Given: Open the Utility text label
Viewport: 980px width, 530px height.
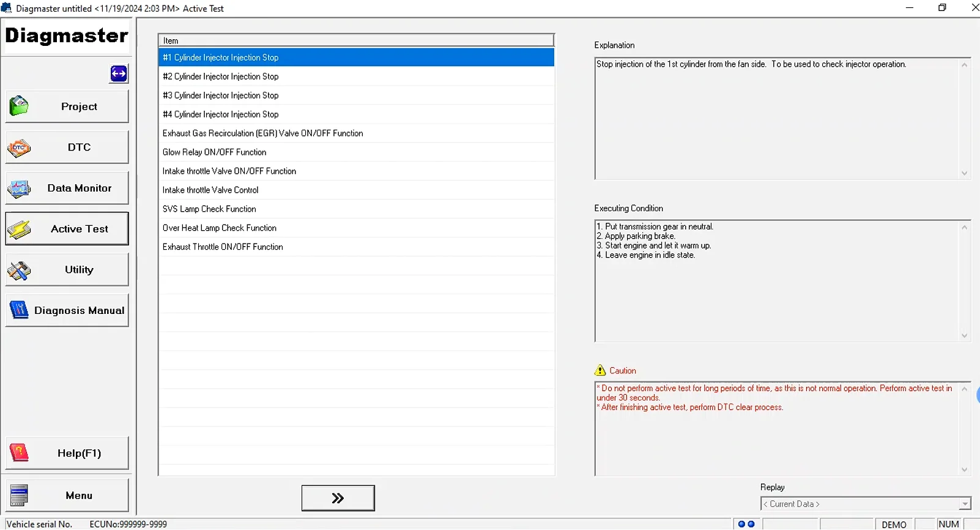Looking at the screenshot, I should (80, 269).
